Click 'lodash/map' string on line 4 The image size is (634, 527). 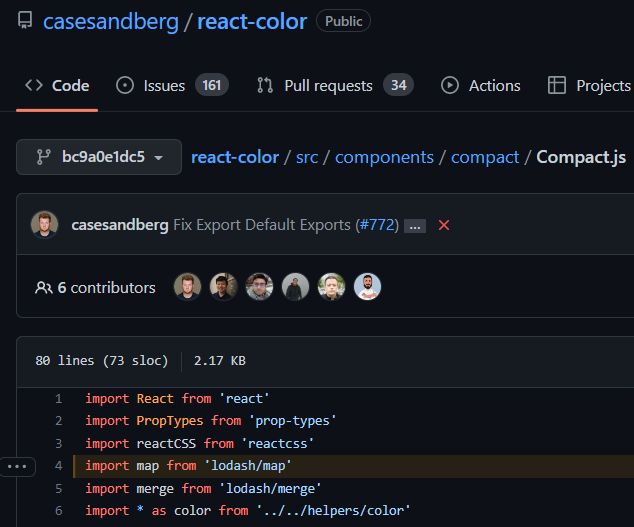(x=248, y=466)
